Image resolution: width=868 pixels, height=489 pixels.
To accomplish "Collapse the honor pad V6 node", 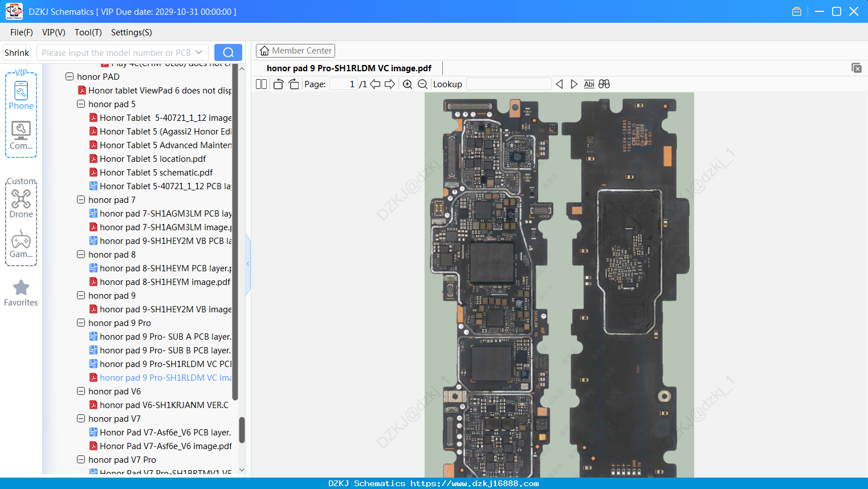I will [81, 391].
